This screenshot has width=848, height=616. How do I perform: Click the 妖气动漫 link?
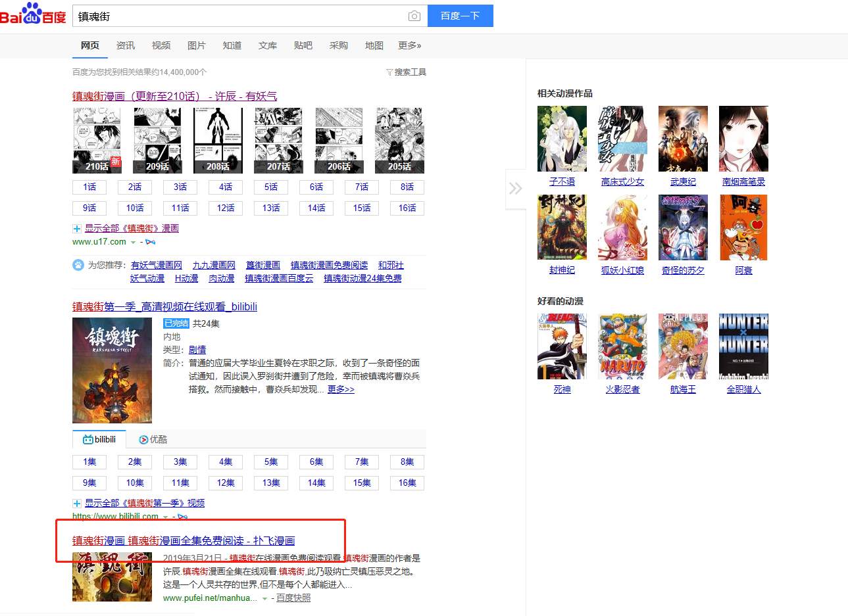147,278
